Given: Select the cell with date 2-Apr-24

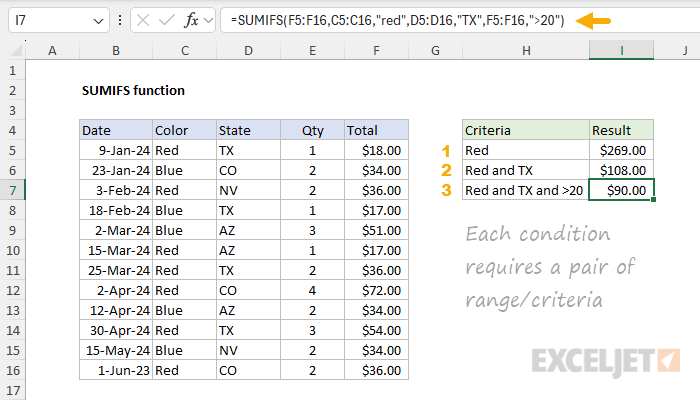Looking at the screenshot, I should click(x=116, y=291).
